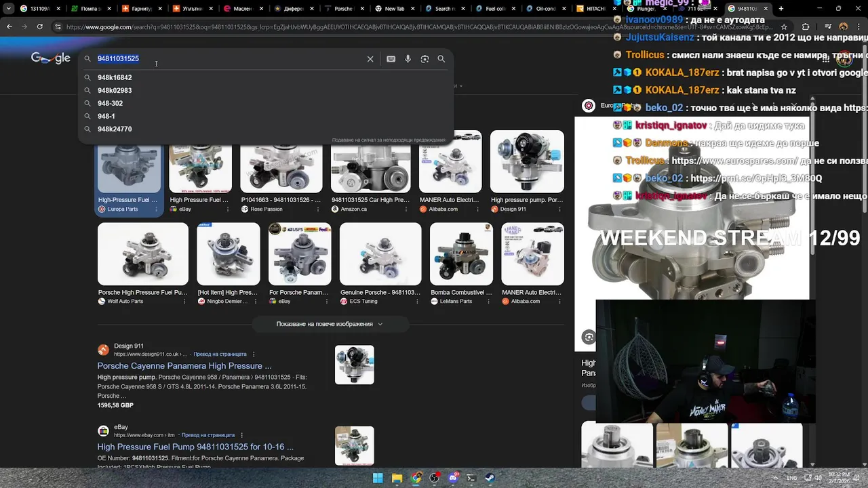The width and height of the screenshot is (868, 488).
Task: Click the Design 911 site favicon
Action: (x=103, y=350)
